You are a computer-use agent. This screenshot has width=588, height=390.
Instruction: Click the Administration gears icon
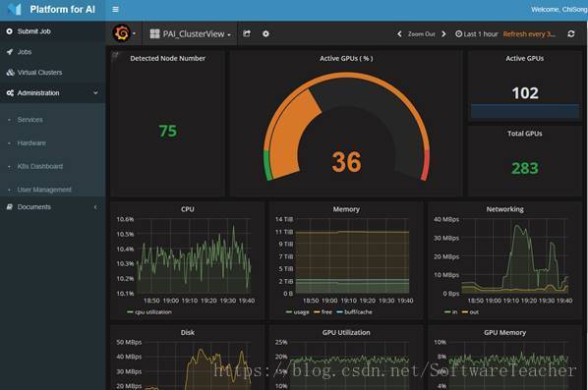click(10, 93)
